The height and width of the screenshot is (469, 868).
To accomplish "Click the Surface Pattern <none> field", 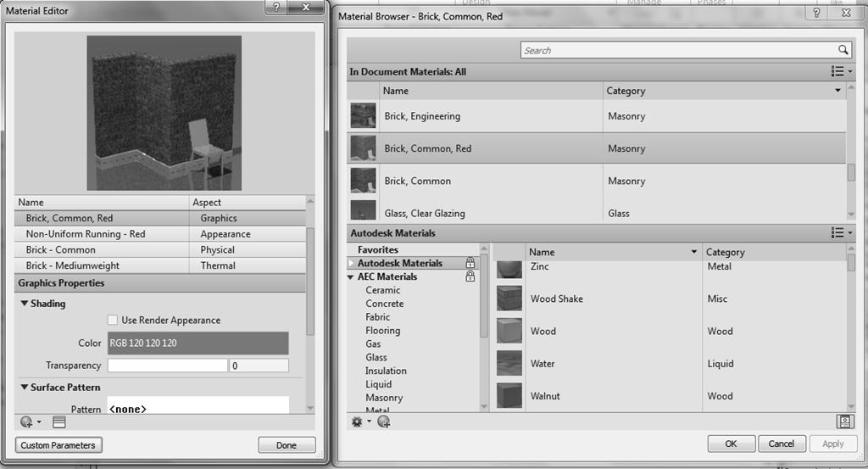I will coord(198,405).
